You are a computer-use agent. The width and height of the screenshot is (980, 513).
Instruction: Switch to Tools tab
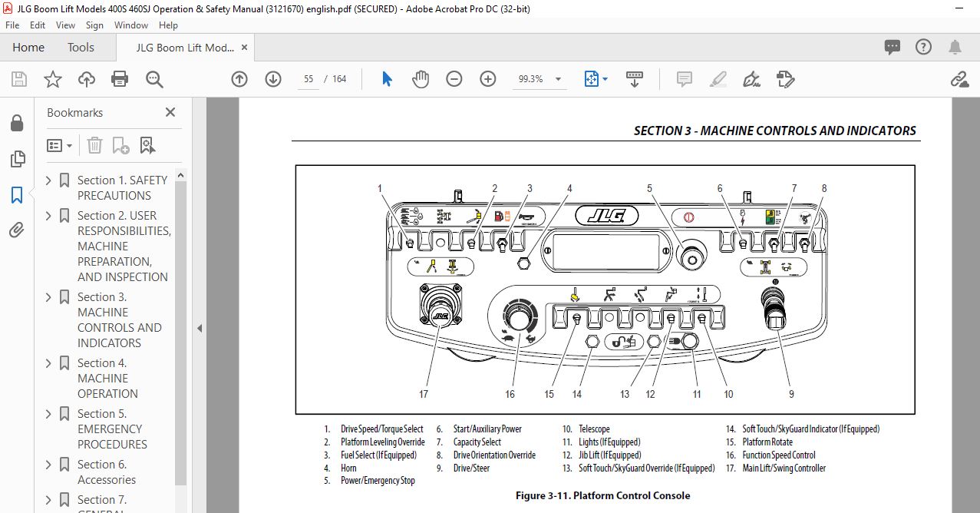pyautogui.click(x=81, y=48)
